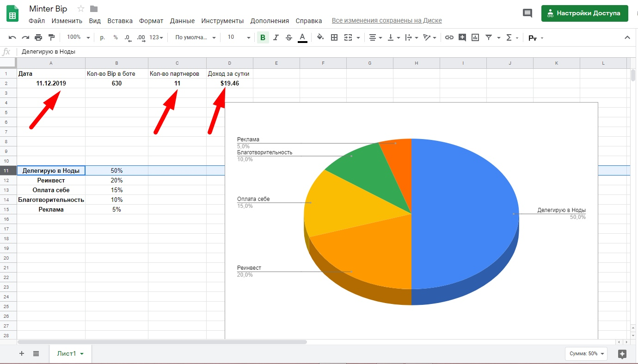Click 'Все изменения сохранены на Диске' link
The width and height of the screenshot is (638, 364).
[x=386, y=21]
